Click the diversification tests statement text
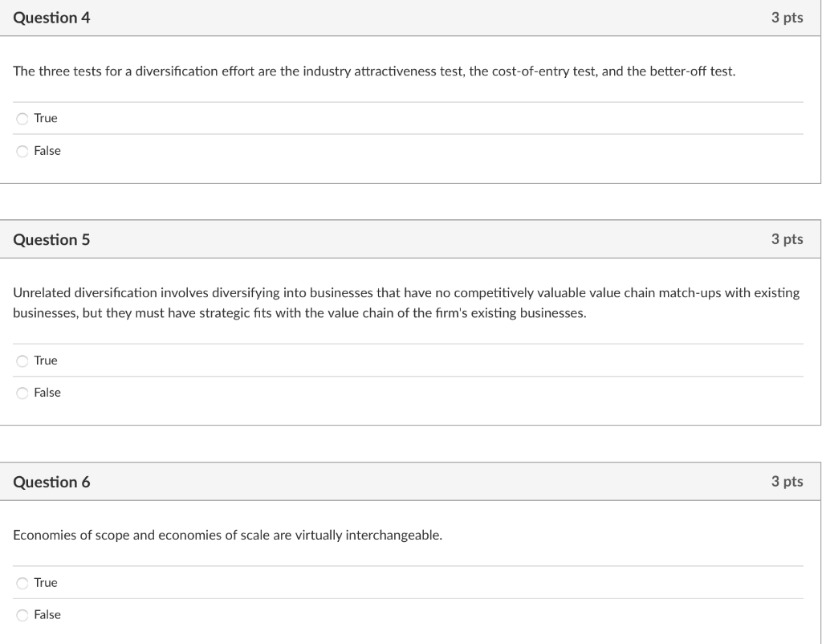Image resolution: width=822 pixels, height=644 pixels. (374, 71)
